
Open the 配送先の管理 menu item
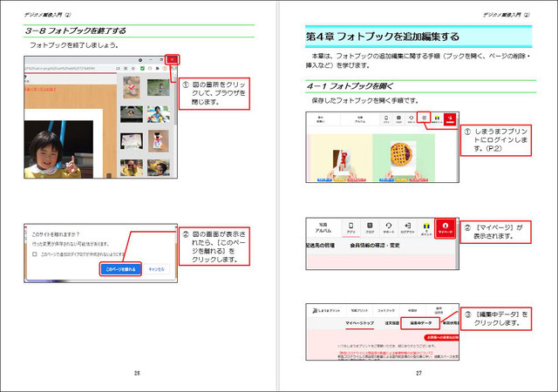click(320, 245)
